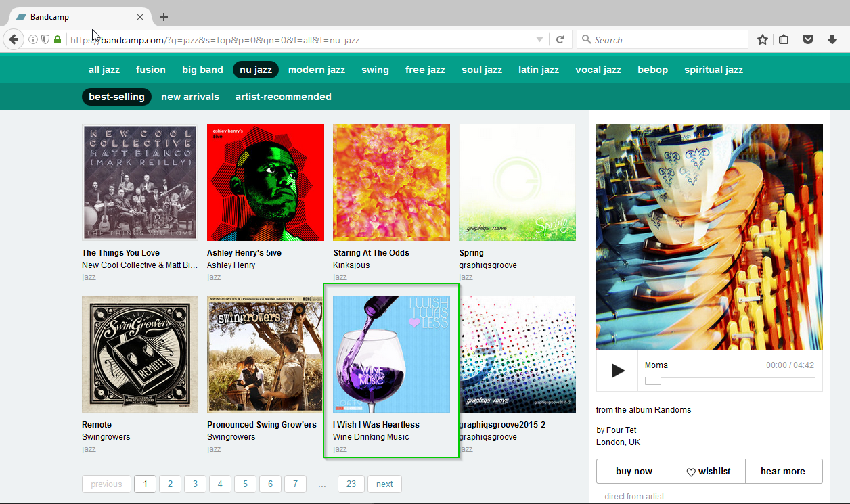Seek in the Moma track progress bar
The width and height of the screenshot is (850, 504).
pyautogui.click(x=730, y=381)
